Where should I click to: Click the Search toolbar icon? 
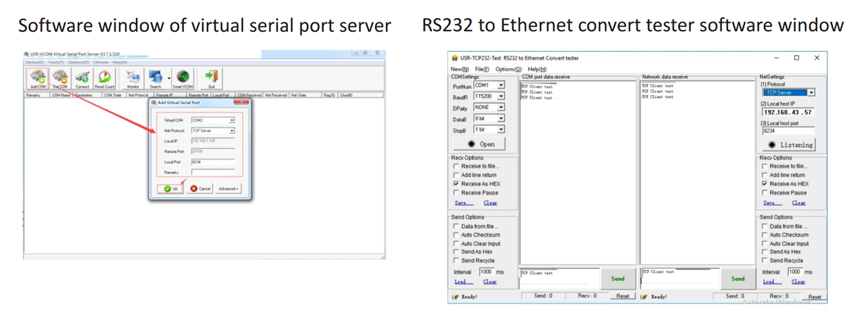coord(155,78)
